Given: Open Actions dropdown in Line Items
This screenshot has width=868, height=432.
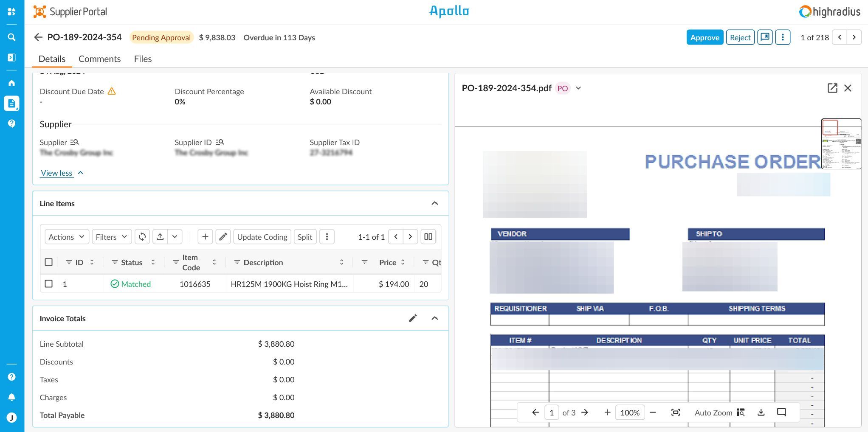Looking at the screenshot, I should 67,237.
